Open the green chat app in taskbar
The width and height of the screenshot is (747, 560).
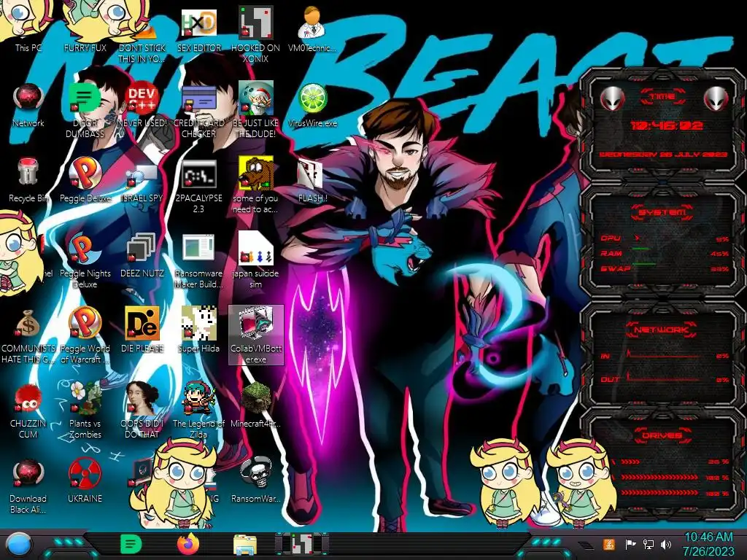(x=131, y=544)
